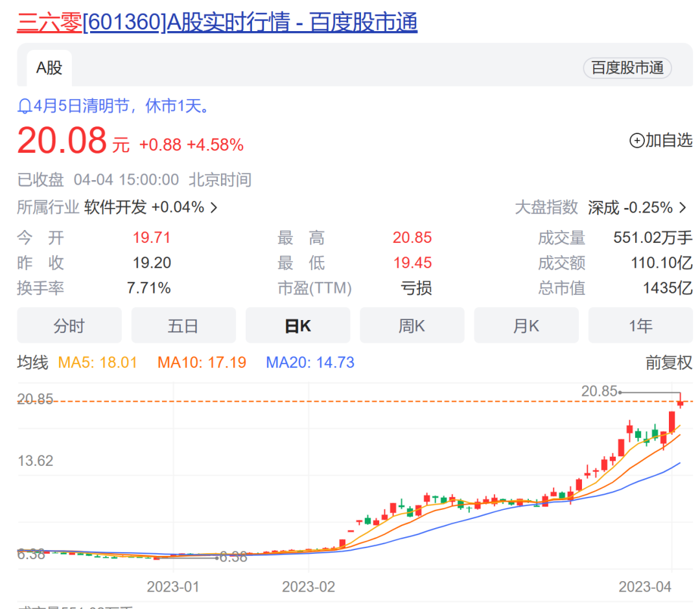The image size is (700, 609).
Task: Click the 6.38 low marker annotation on chart
Action: click(233, 557)
